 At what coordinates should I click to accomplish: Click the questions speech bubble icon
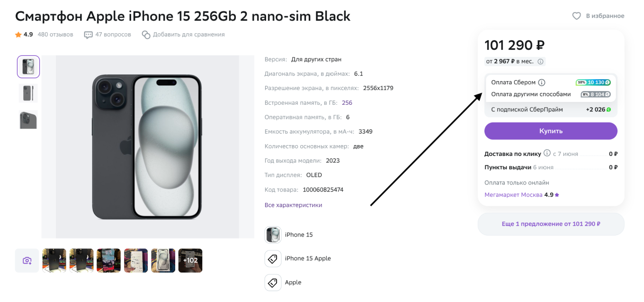89,35
